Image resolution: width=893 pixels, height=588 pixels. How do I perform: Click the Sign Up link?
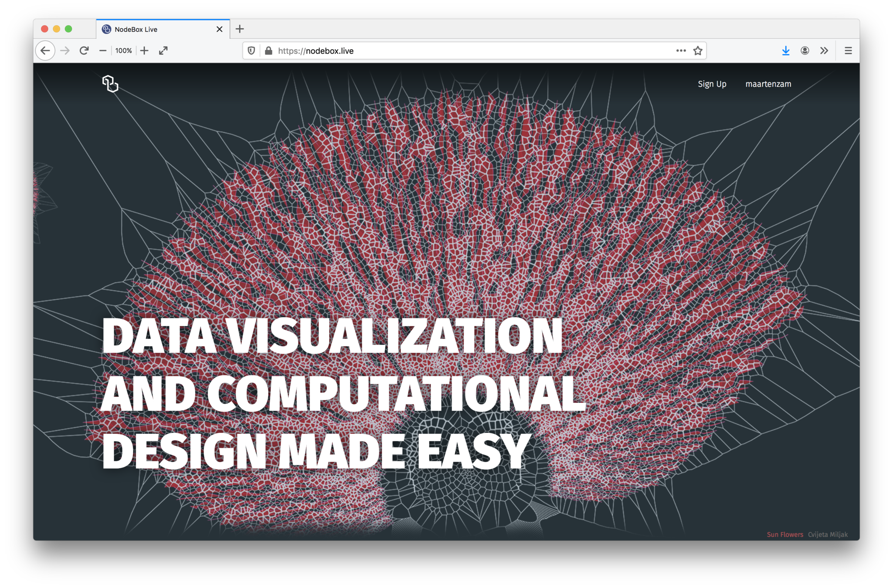(712, 84)
